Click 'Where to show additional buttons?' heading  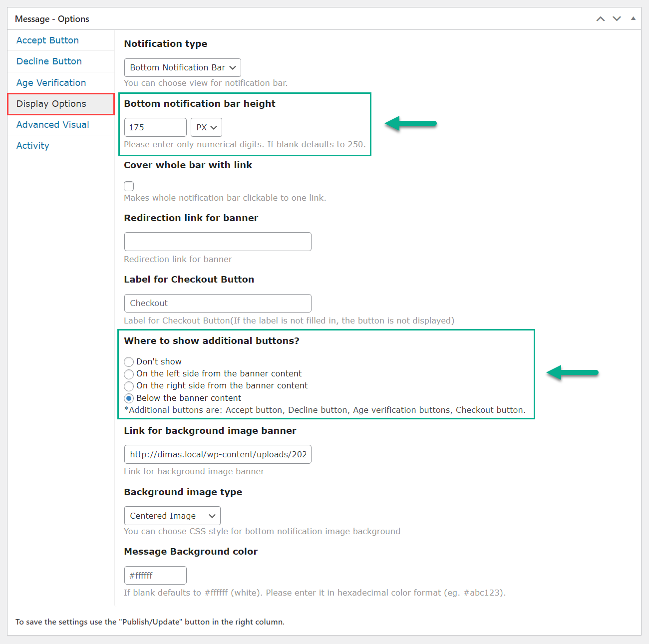pos(212,341)
